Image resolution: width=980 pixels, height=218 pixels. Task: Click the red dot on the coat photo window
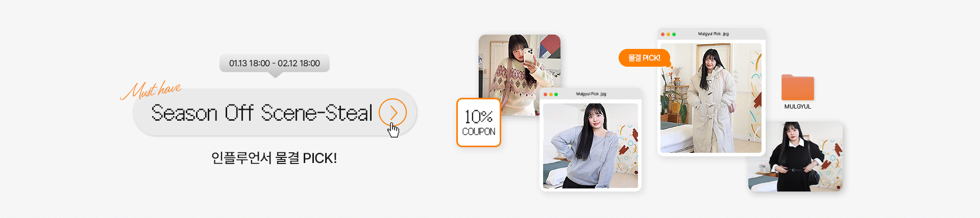(x=663, y=34)
